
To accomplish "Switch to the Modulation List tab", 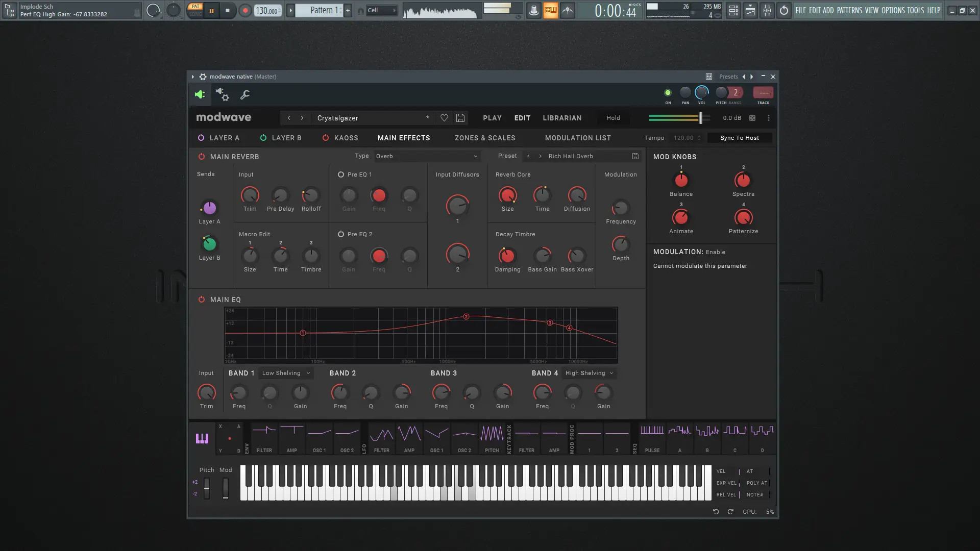I will click(578, 138).
